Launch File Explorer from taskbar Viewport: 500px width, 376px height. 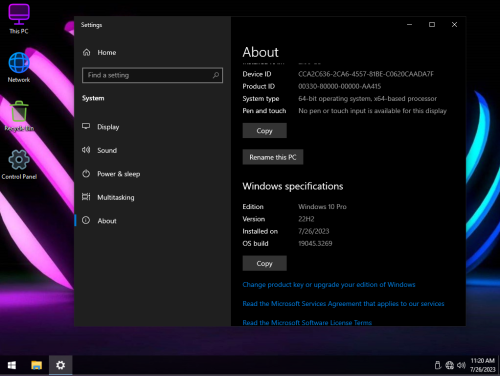36,365
